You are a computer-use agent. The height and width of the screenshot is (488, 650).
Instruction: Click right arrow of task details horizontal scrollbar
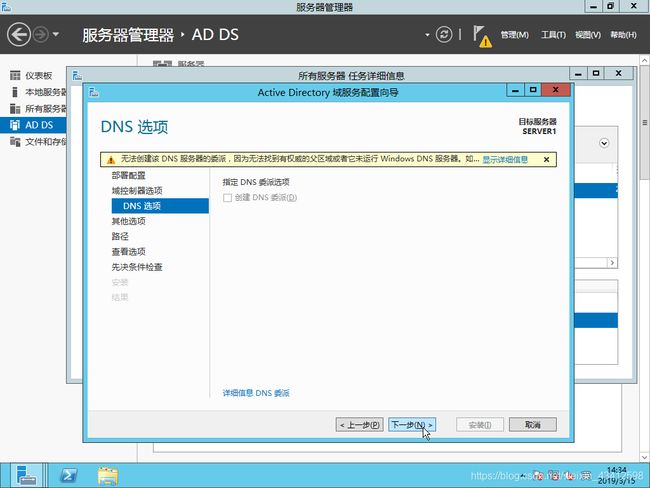pyautogui.click(x=612, y=263)
